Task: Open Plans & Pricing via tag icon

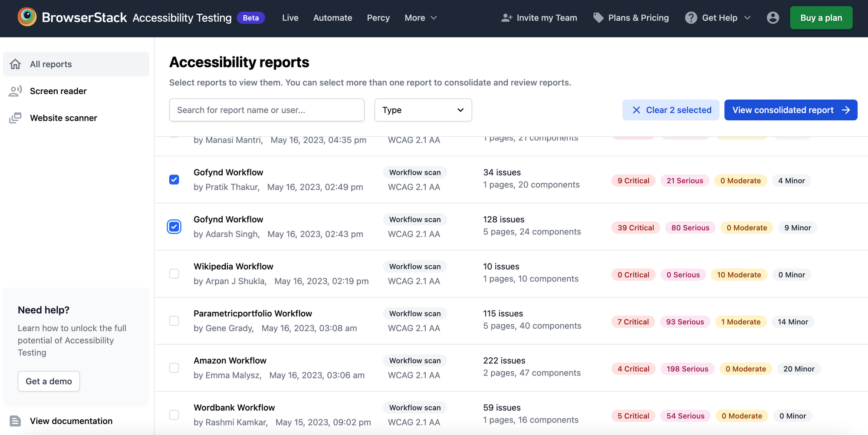Action: 598,17
